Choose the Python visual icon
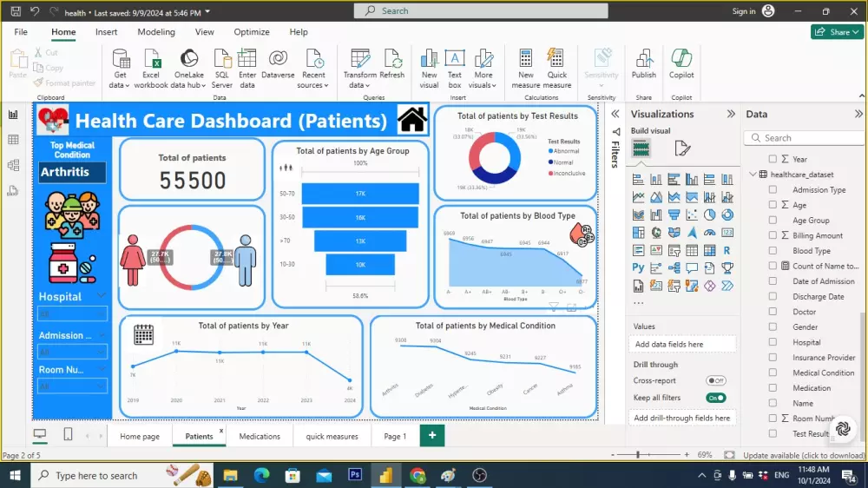This screenshot has width=868, height=488. click(638, 268)
